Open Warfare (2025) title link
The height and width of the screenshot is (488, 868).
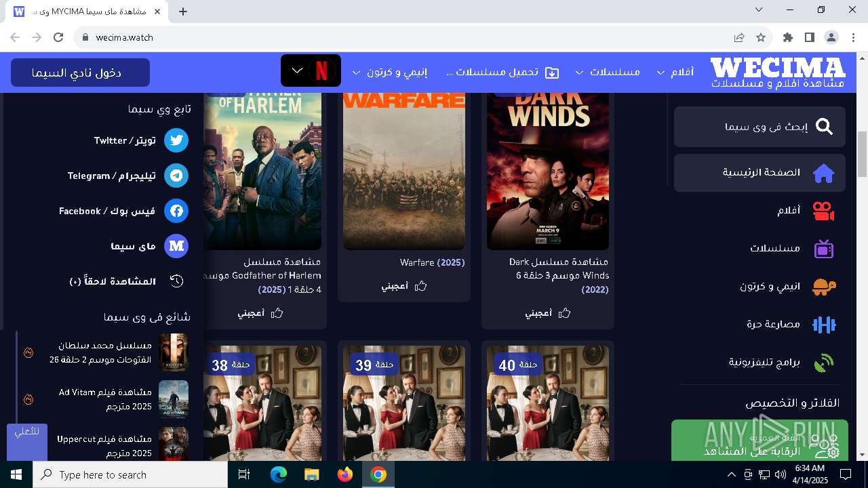click(x=433, y=262)
